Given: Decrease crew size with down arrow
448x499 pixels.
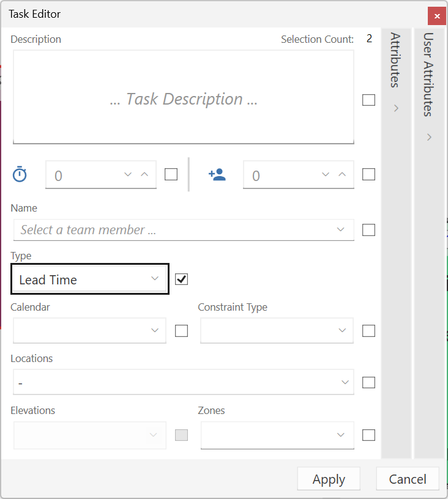Looking at the screenshot, I should 326,174.
